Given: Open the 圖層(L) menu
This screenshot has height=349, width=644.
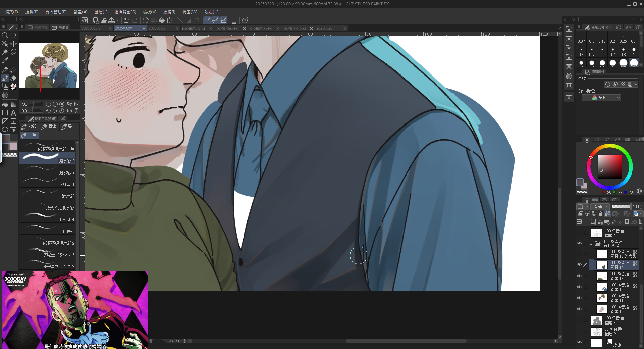Looking at the screenshot, I should click(101, 12).
